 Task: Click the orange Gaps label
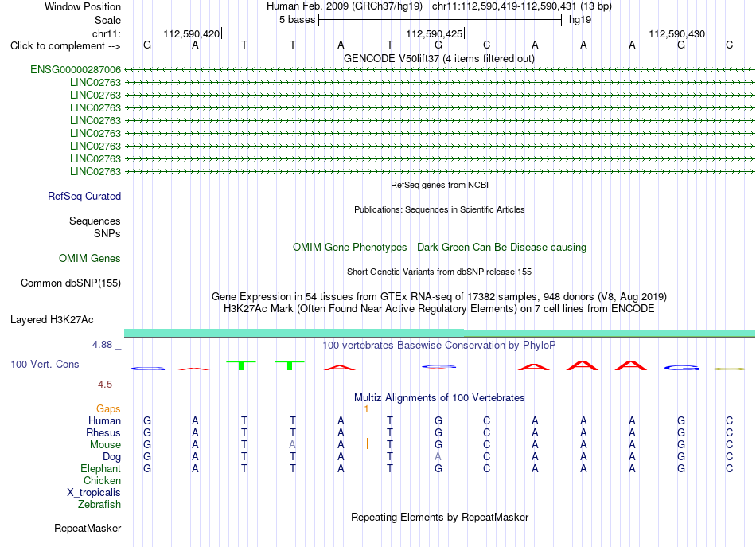coord(108,409)
